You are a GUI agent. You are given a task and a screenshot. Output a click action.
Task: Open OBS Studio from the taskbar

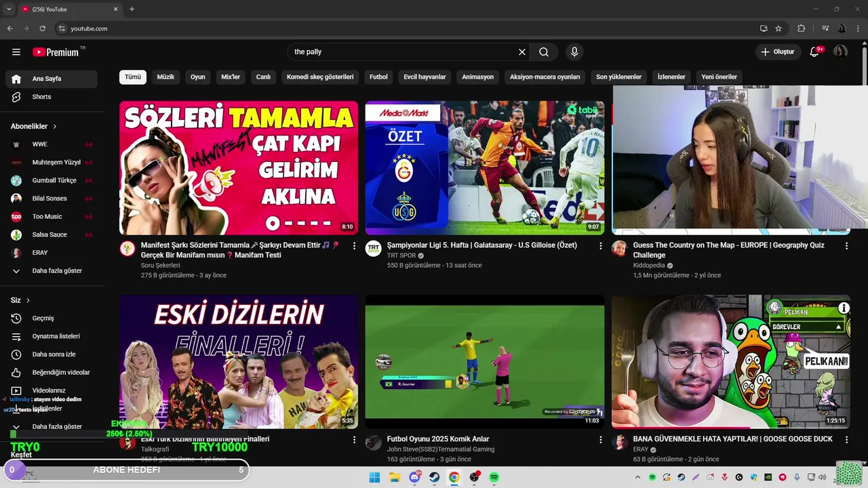pyautogui.click(x=474, y=477)
